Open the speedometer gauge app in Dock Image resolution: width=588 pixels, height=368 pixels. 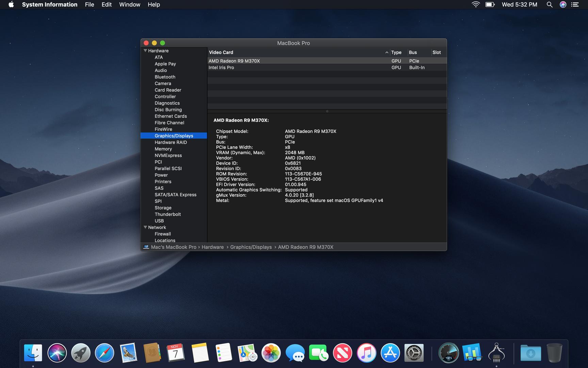pyautogui.click(x=448, y=353)
